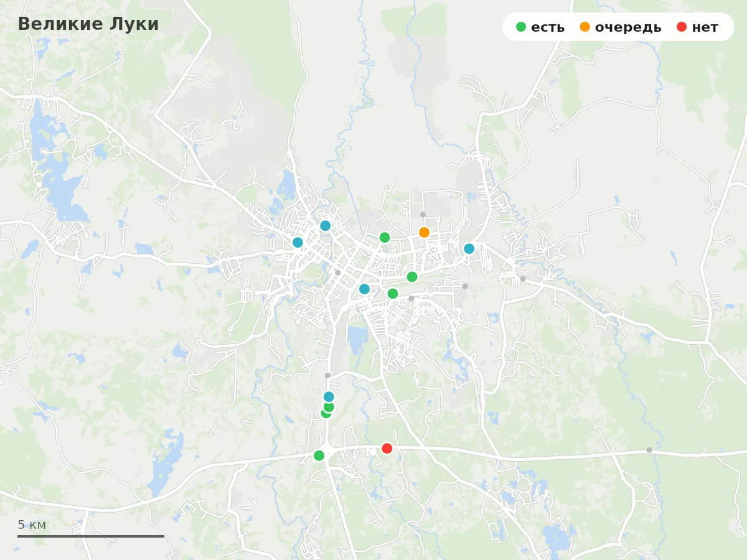Click the 'Великие Луки' map title

(x=88, y=24)
